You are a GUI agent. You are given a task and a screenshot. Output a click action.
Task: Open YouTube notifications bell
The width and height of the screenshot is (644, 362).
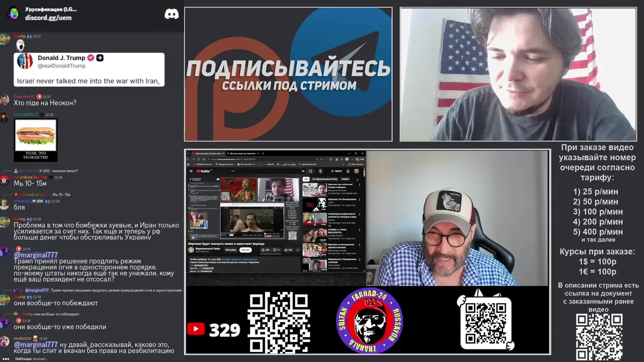[x=348, y=171]
